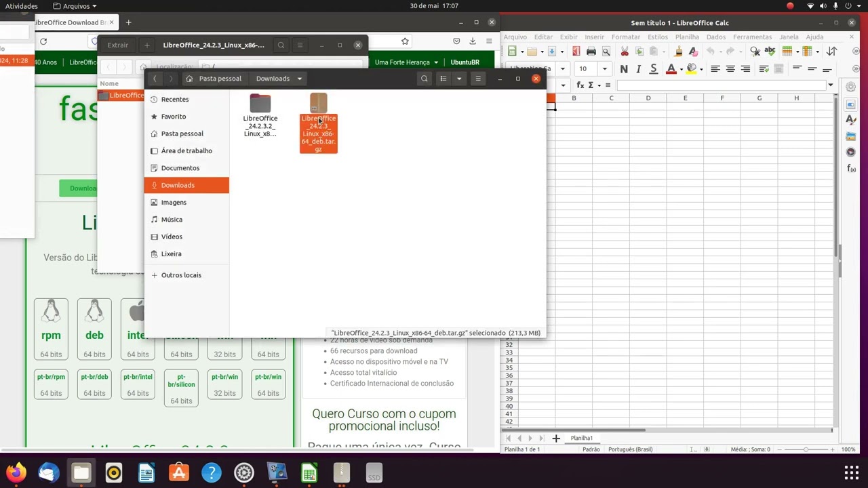868x488 pixels.
Task: Toggle Align Right in Calc toolbar
Action: (745, 68)
